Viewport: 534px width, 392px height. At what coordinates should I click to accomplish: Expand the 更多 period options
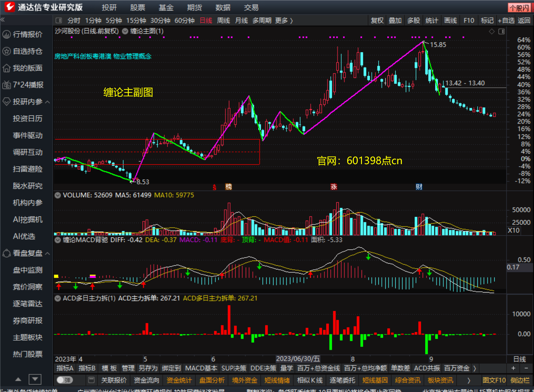[x=284, y=20]
